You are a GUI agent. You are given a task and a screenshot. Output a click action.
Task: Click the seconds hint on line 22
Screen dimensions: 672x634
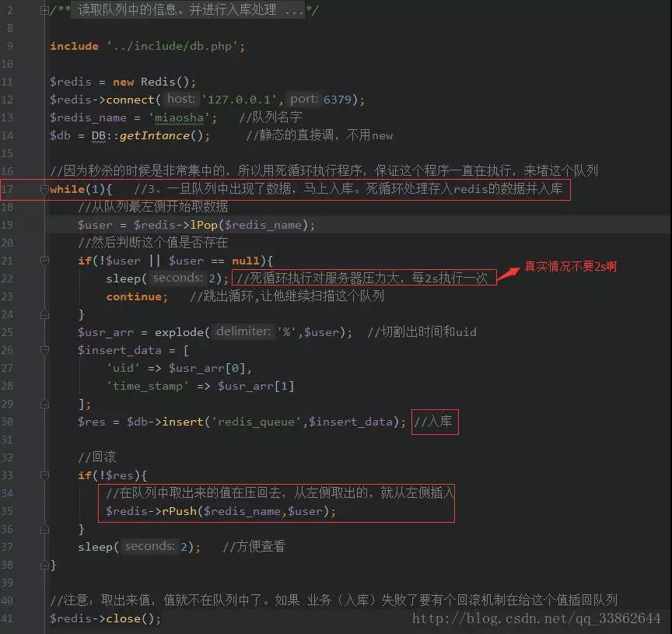point(177,278)
